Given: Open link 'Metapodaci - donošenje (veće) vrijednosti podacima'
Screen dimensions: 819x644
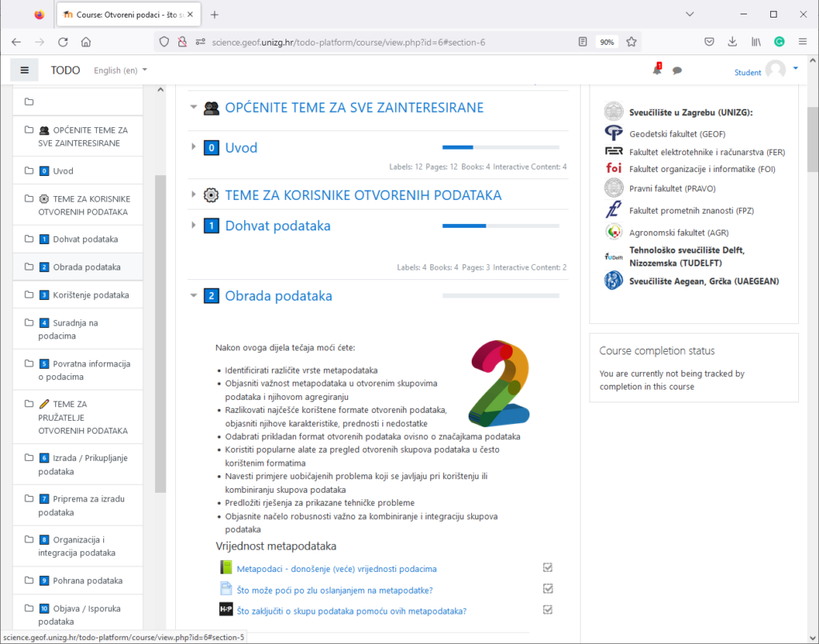Looking at the screenshot, I should click(337, 569).
